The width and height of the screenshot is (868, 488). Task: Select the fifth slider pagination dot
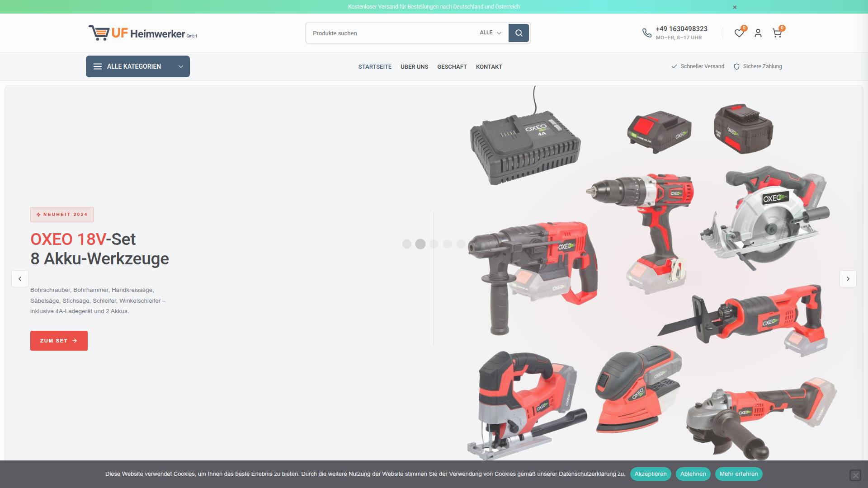pos(461,244)
